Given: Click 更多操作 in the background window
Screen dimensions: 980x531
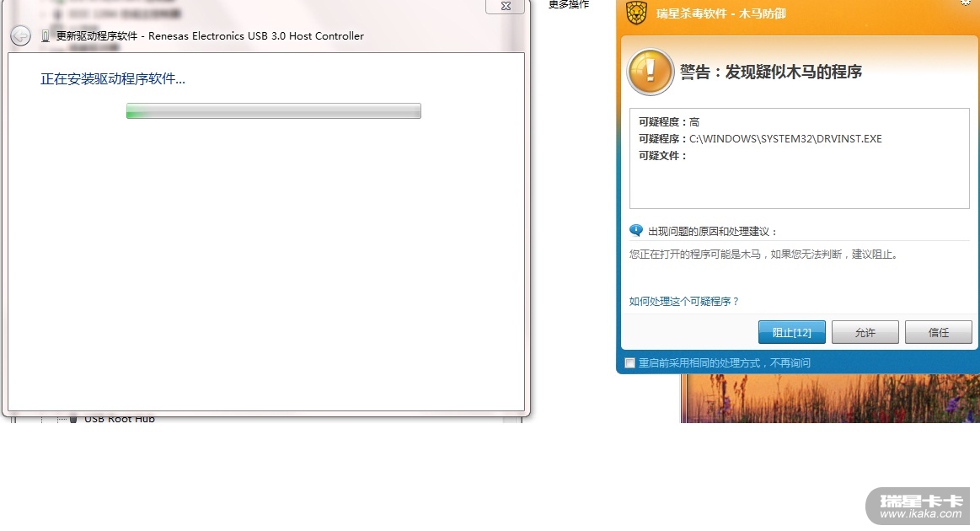Looking at the screenshot, I should pyautogui.click(x=569, y=4).
